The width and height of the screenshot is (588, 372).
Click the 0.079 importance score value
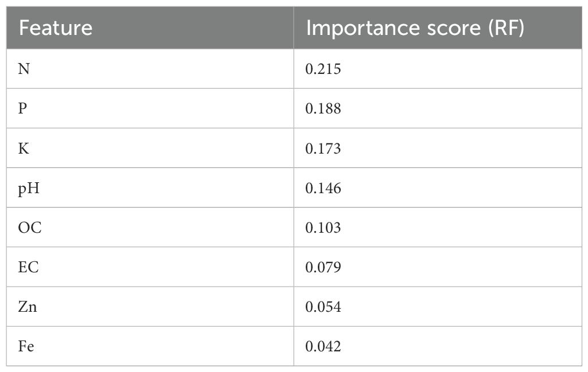click(x=323, y=267)
